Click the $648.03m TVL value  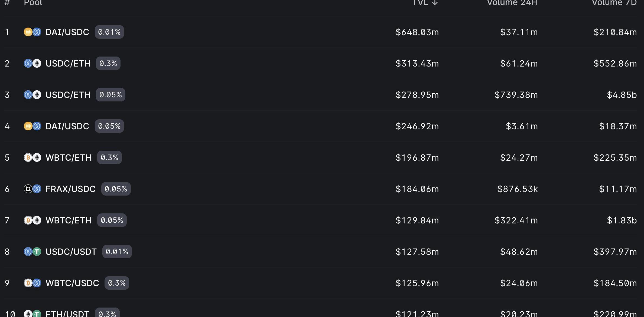pos(417,32)
